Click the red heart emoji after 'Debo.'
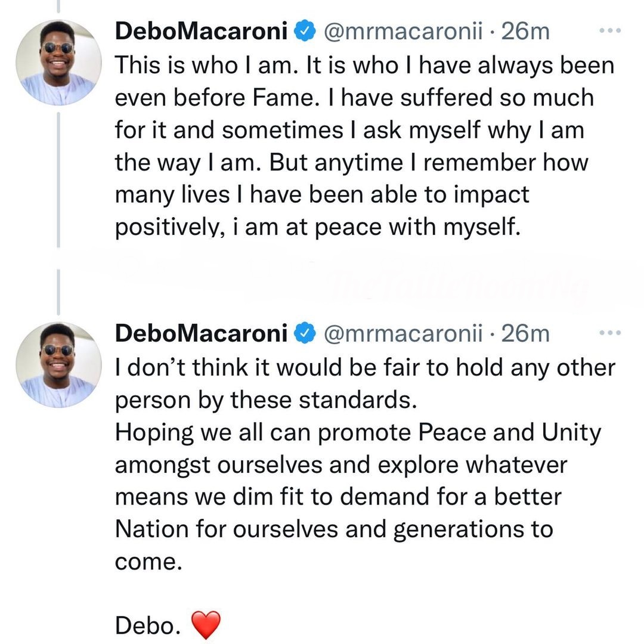 206,624
